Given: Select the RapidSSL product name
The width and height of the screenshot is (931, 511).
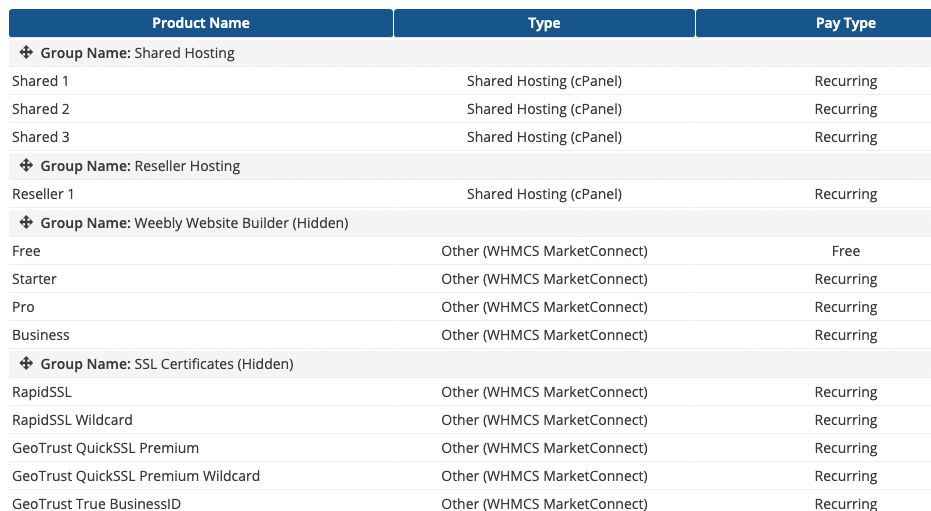Looking at the screenshot, I should (x=42, y=392).
